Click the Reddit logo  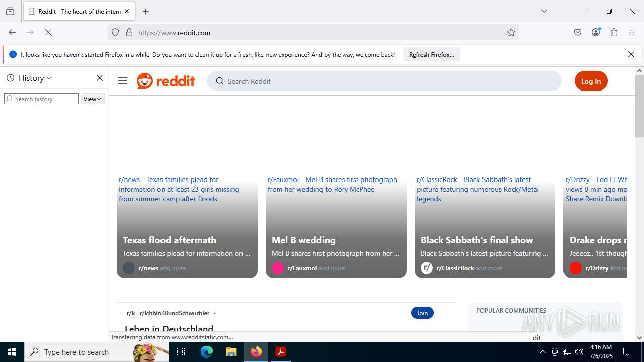[166, 81]
